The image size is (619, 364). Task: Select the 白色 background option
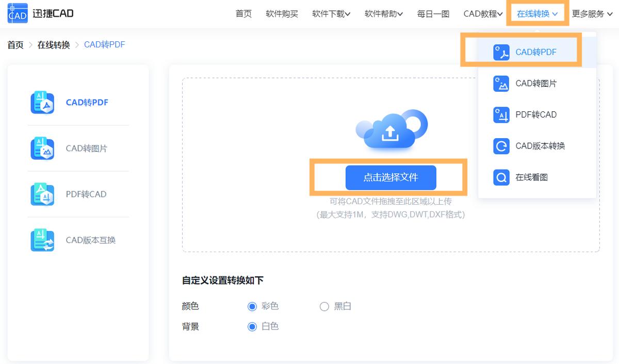[x=252, y=326]
